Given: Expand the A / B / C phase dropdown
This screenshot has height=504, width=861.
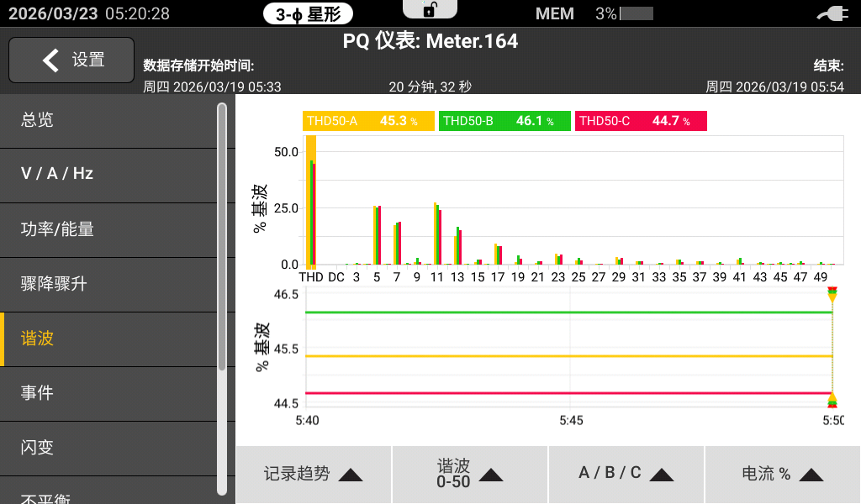Looking at the screenshot, I should coord(626,475).
